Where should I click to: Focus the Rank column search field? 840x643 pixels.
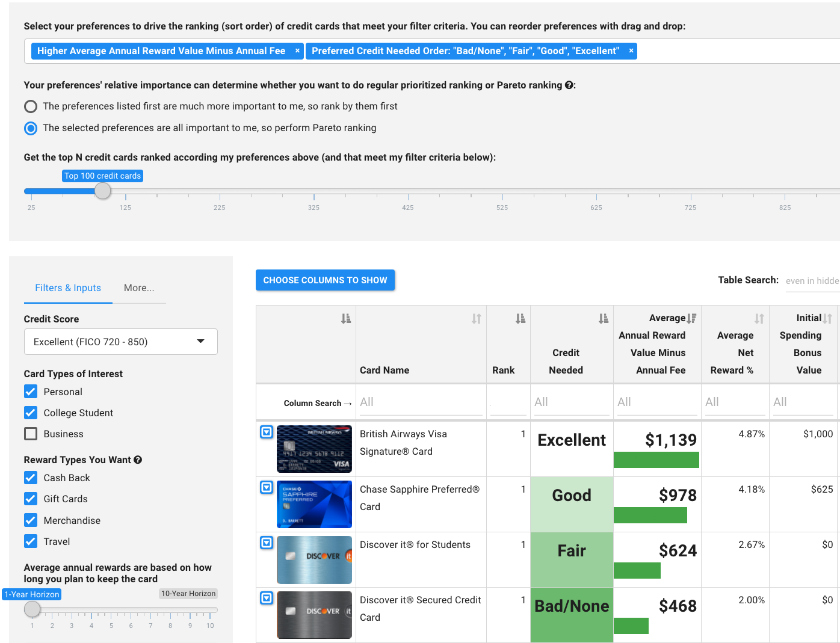508,402
